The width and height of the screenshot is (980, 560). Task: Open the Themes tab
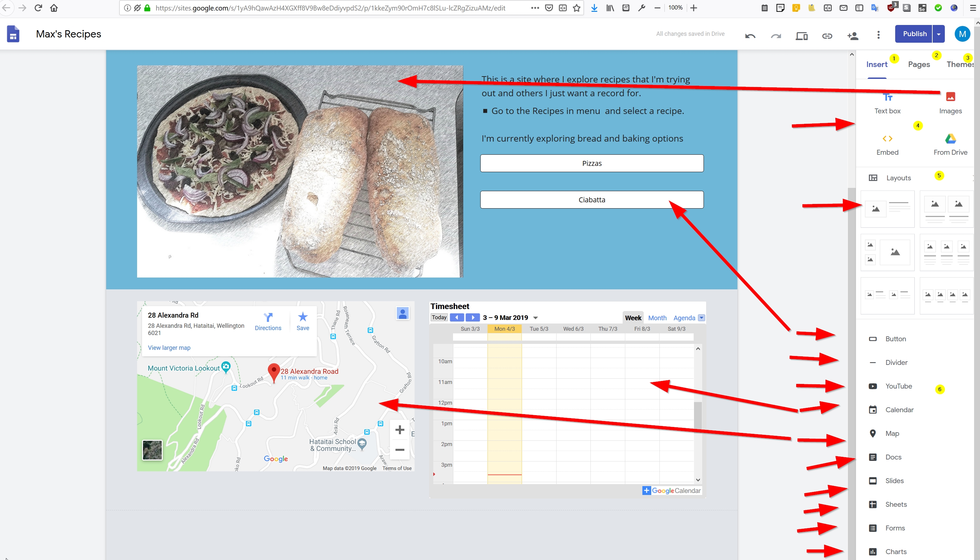click(x=960, y=64)
